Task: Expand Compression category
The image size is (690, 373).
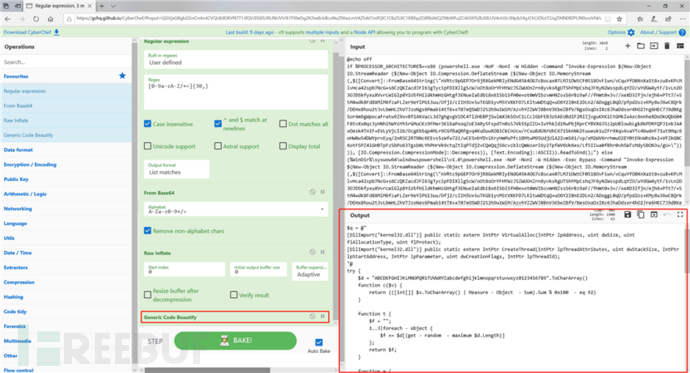Action: click(x=19, y=282)
